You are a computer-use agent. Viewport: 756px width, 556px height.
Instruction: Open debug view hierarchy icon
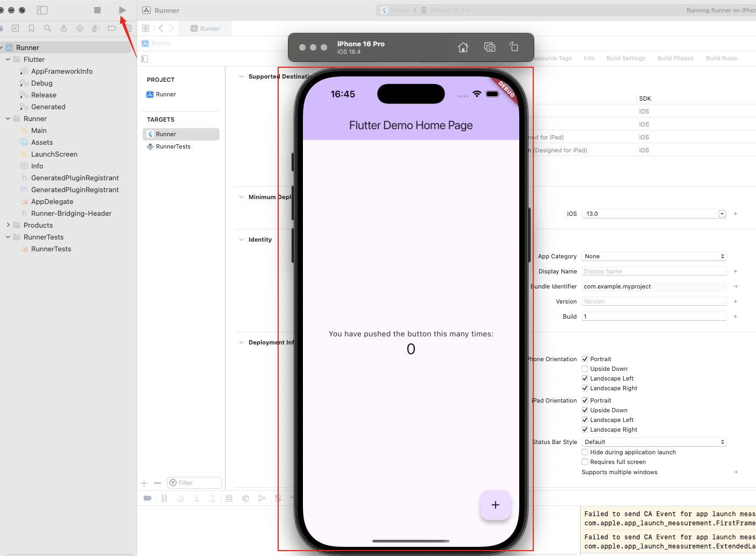click(x=245, y=498)
